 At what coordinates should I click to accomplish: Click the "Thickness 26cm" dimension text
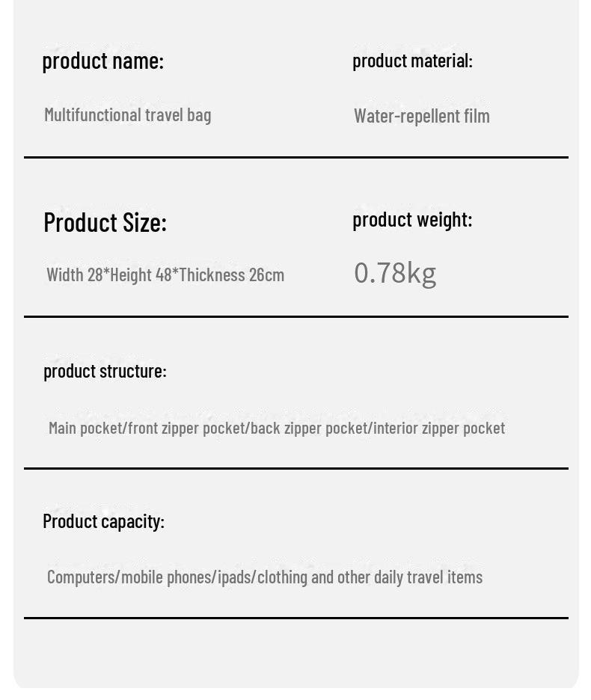pos(231,274)
